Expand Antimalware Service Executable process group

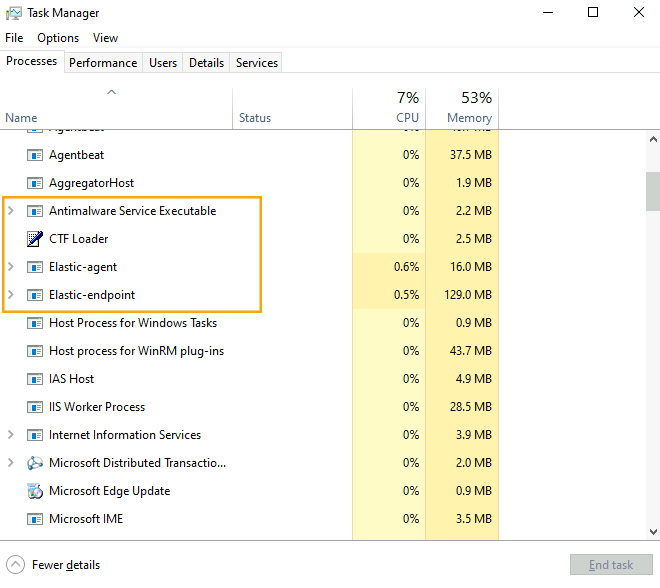pyautogui.click(x=11, y=211)
